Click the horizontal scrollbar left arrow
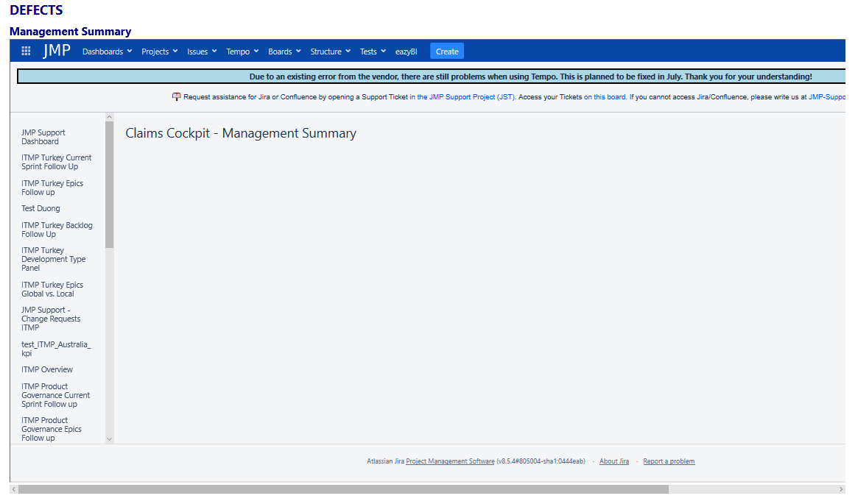858x504 pixels. click(x=14, y=489)
